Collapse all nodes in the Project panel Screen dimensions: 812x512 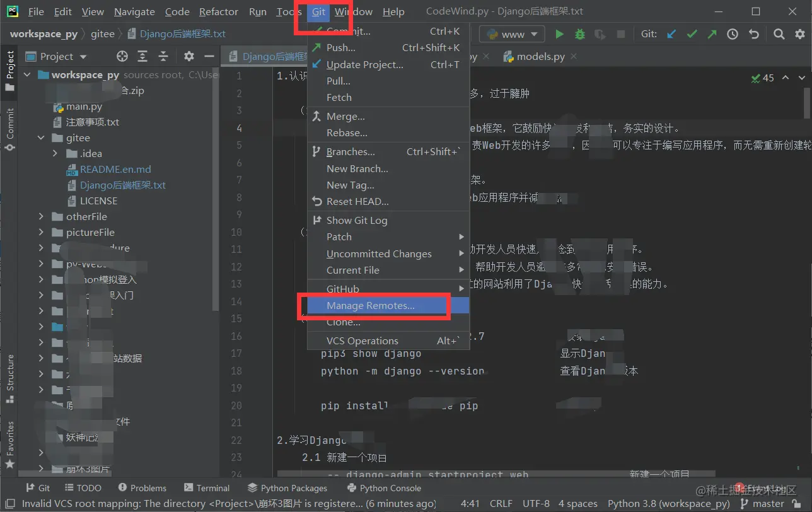click(x=163, y=56)
